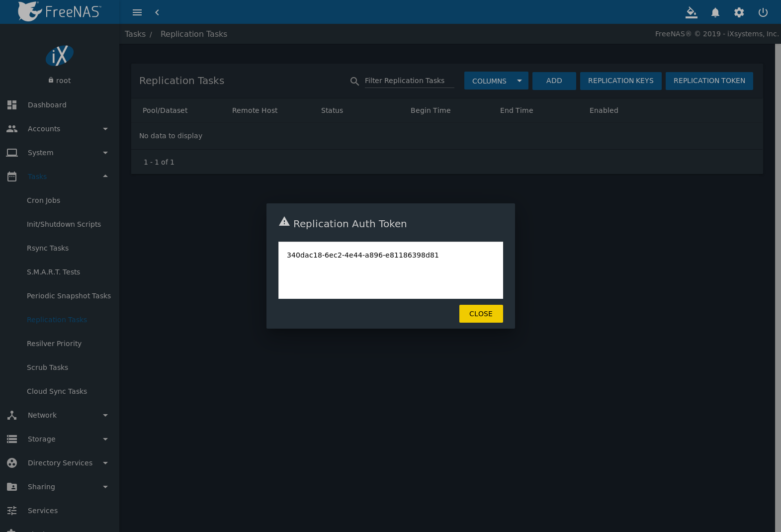Viewport: 781px width, 532px height.
Task: Click the warning triangle in the dialog
Action: tap(284, 221)
